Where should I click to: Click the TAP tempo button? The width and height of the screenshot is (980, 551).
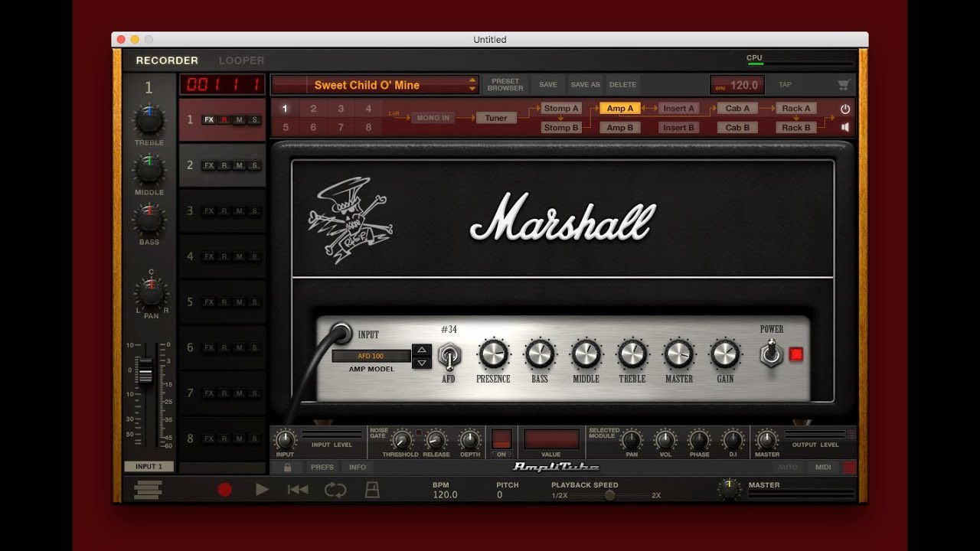tap(785, 85)
